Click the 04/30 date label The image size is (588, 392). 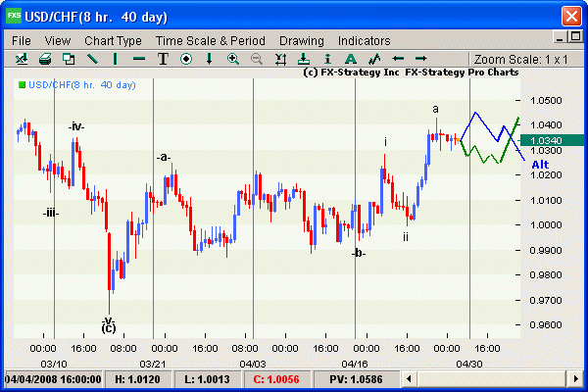469,364
